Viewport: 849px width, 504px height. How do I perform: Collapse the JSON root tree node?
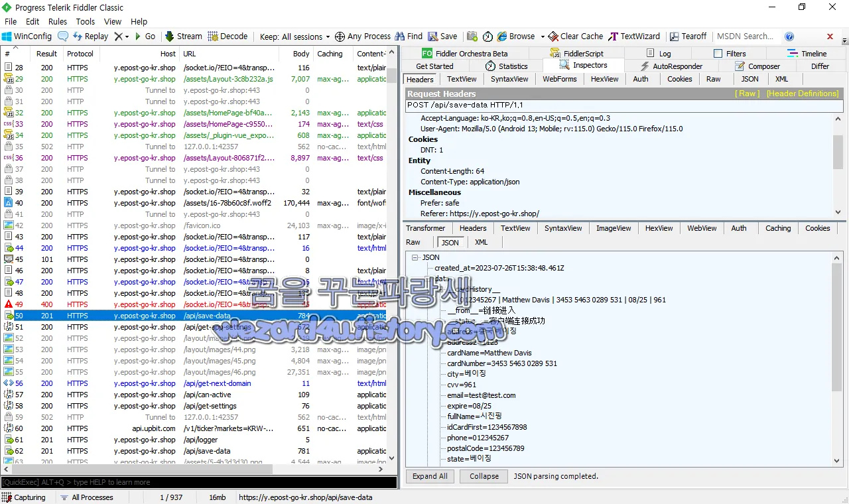click(415, 257)
